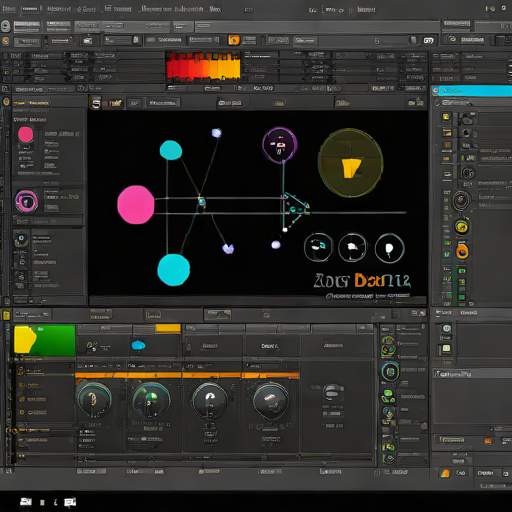Click the fourth gray knob under orange bar
The image size is (512, 512).
pyautogui.click(x=271, y=401)
